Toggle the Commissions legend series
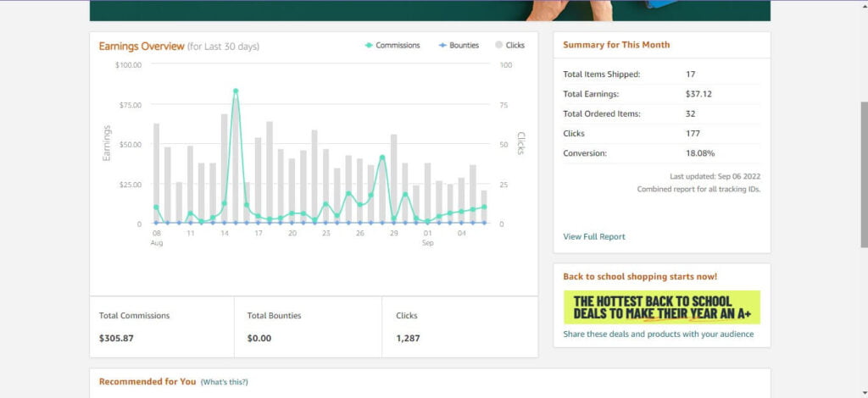868x398 pixels. (392, 46)
